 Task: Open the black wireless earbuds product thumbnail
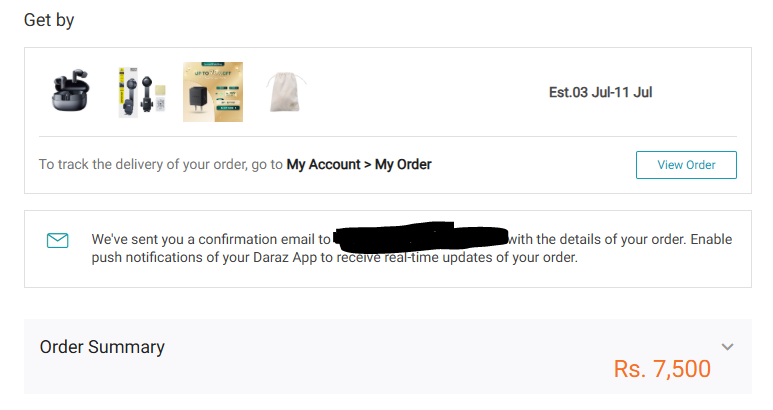tap(70, 92)
